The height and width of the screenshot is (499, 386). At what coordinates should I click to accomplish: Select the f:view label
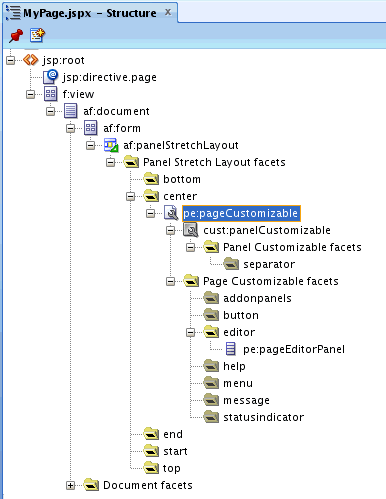[78, 94]
